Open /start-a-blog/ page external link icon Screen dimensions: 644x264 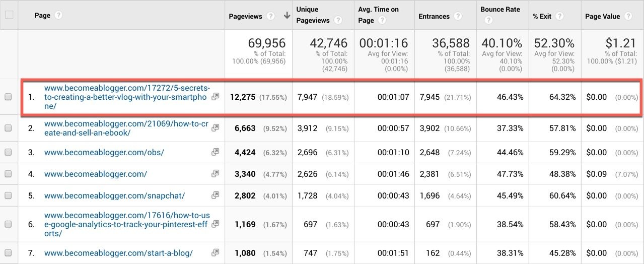(x=216, y=252)
